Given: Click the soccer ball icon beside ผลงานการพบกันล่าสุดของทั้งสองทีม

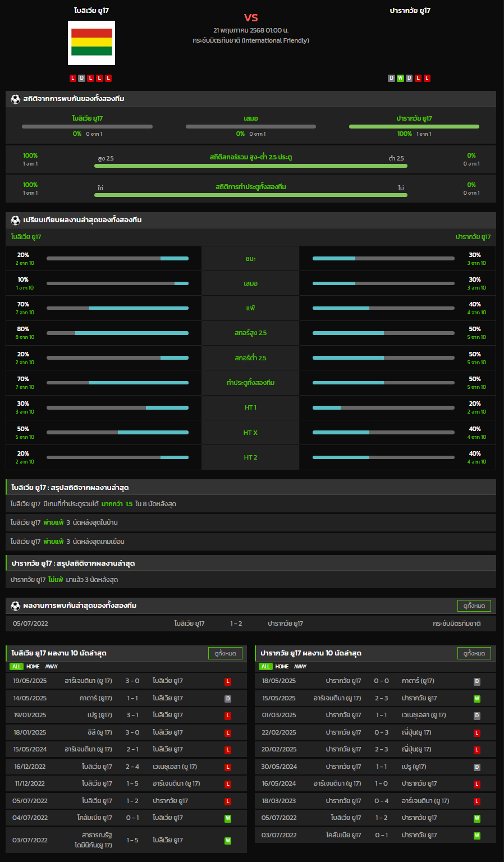Looking at the screenshot, I should pos(16,606).
